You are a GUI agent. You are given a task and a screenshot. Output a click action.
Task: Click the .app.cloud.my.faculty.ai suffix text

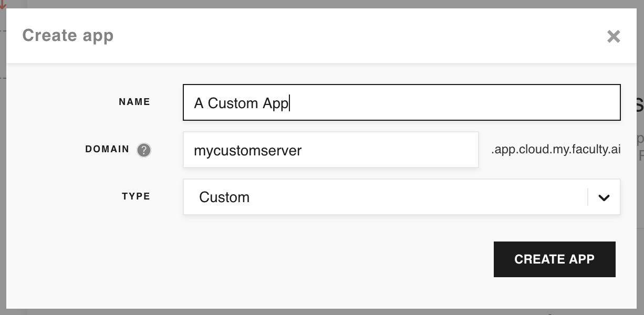557,149
